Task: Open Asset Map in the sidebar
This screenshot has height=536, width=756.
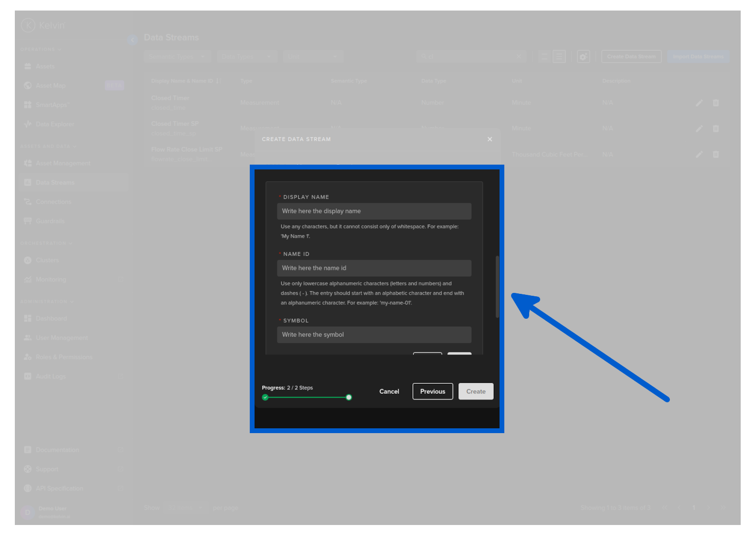Action: 51,86
